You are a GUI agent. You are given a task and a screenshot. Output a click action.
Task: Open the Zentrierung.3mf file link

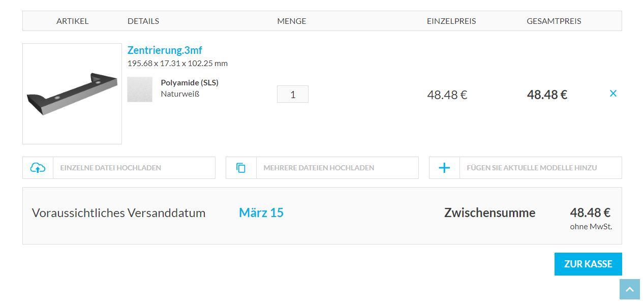pos(165,50)
